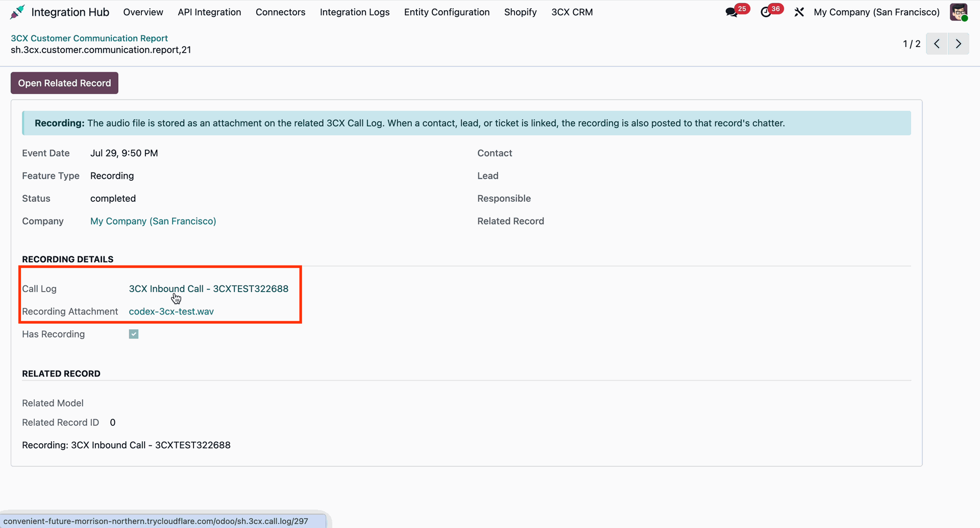The width and height of the screenshot is (980, 528).
Task: Go to next record arrow
Action: (959, 44)
